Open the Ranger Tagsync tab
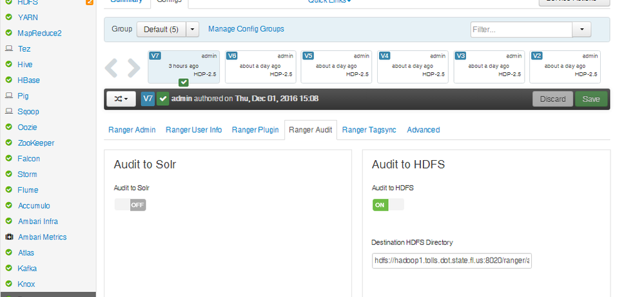 click(x=369, y=130)
